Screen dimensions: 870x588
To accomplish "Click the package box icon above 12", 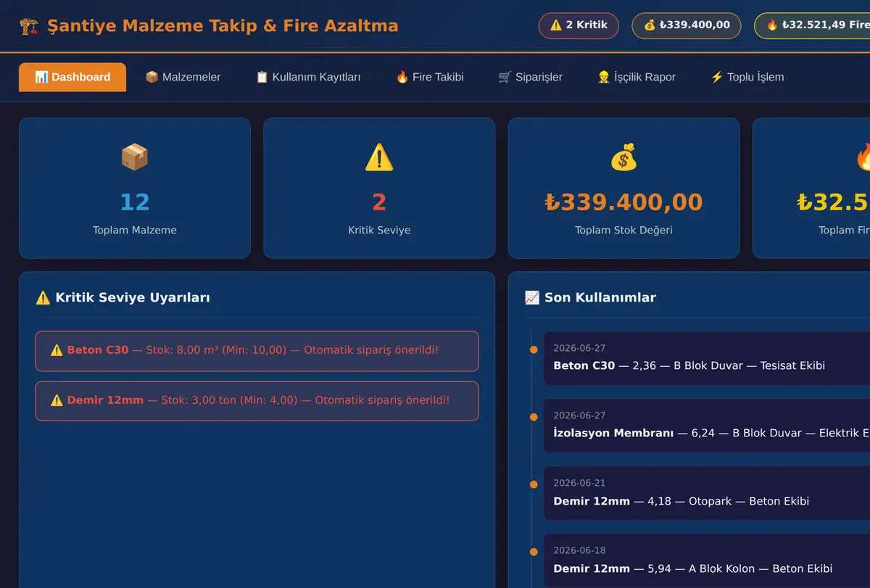I will 135,157.
